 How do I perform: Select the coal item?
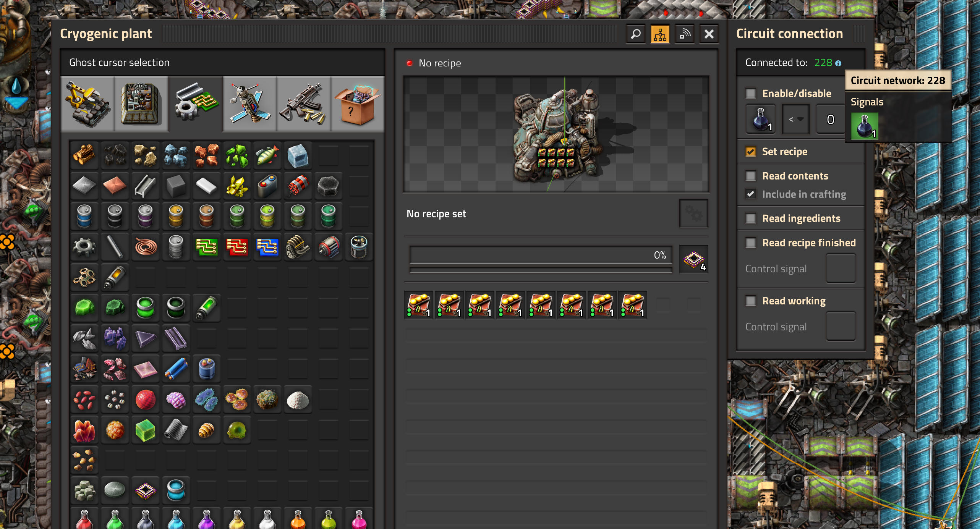pos(115,155)
